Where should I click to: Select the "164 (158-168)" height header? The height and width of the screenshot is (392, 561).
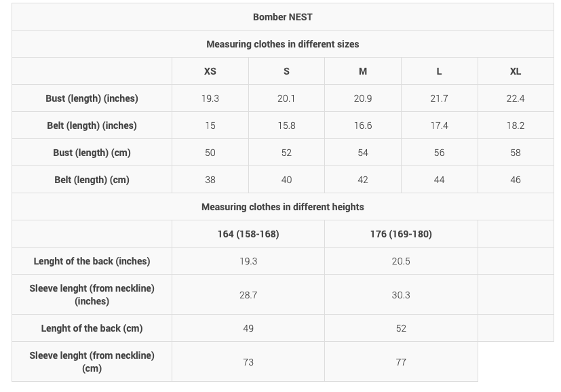pos(248,234)
